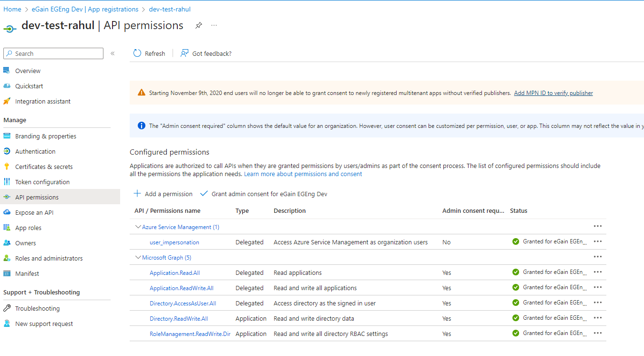Click the Got feedback icon
Image resolution: width=644 pixels, height=356 pixels.
184,53
